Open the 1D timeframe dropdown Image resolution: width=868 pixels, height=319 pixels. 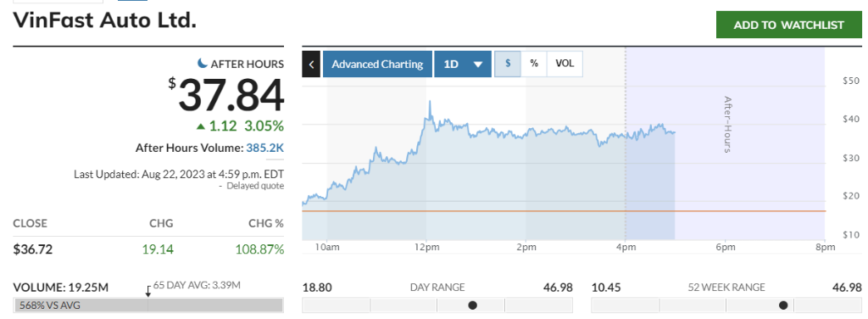click(x=463, y=64)
